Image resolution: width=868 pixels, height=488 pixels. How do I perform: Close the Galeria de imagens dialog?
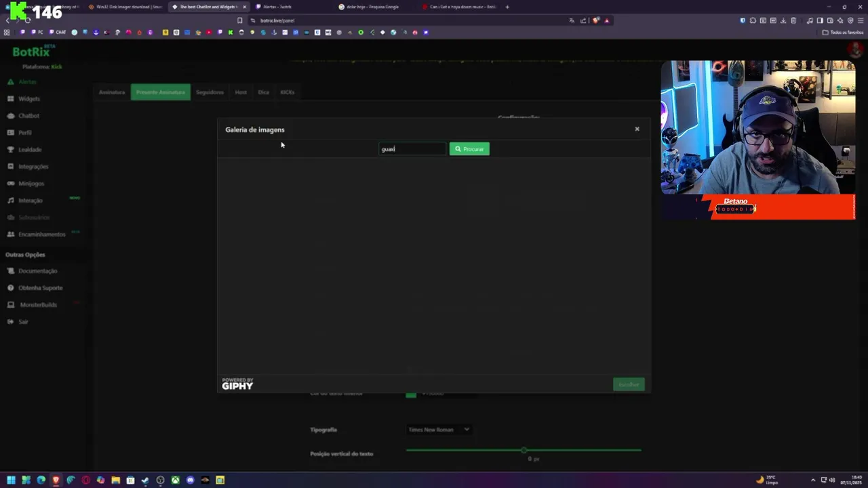click(637, 129)
